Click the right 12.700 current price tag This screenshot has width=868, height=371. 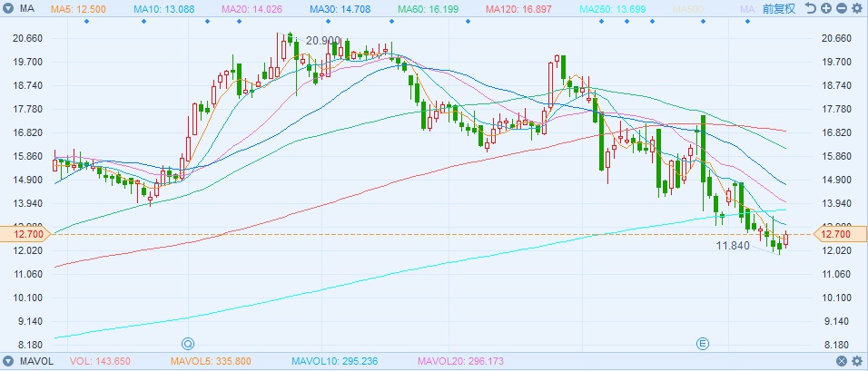coord(839,234)
